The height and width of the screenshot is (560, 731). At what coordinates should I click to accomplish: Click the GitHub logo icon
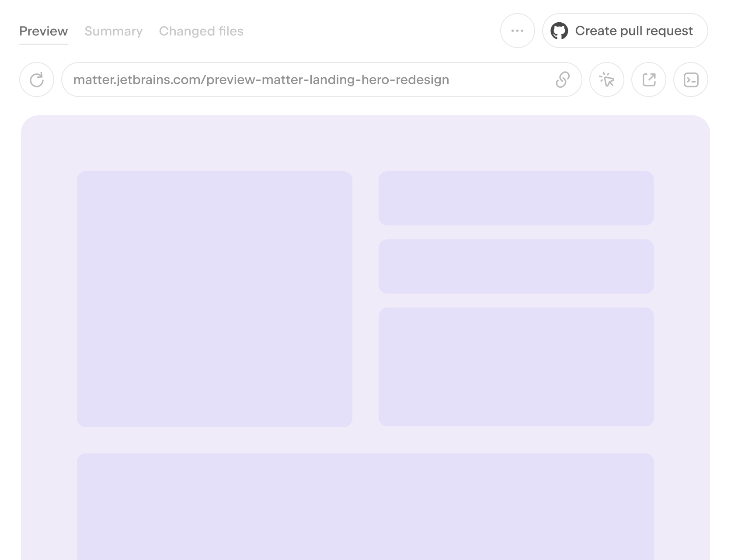(x=559, y=31)
